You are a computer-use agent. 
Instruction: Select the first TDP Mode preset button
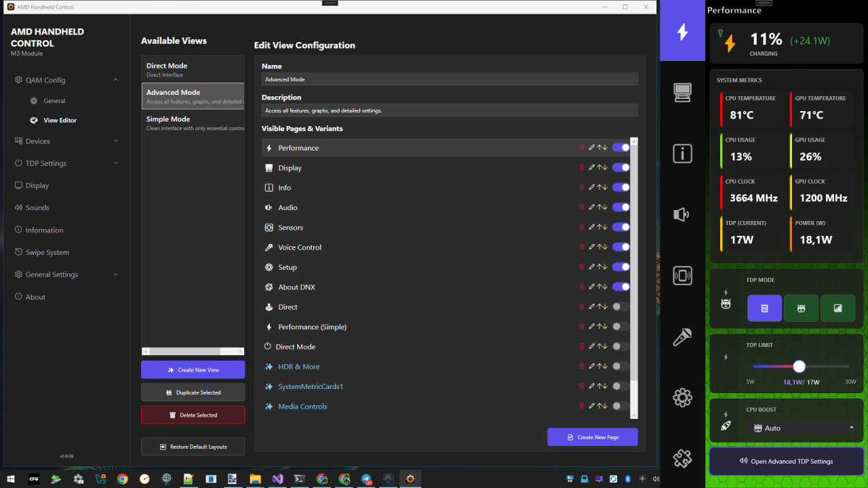pos(764,308)
